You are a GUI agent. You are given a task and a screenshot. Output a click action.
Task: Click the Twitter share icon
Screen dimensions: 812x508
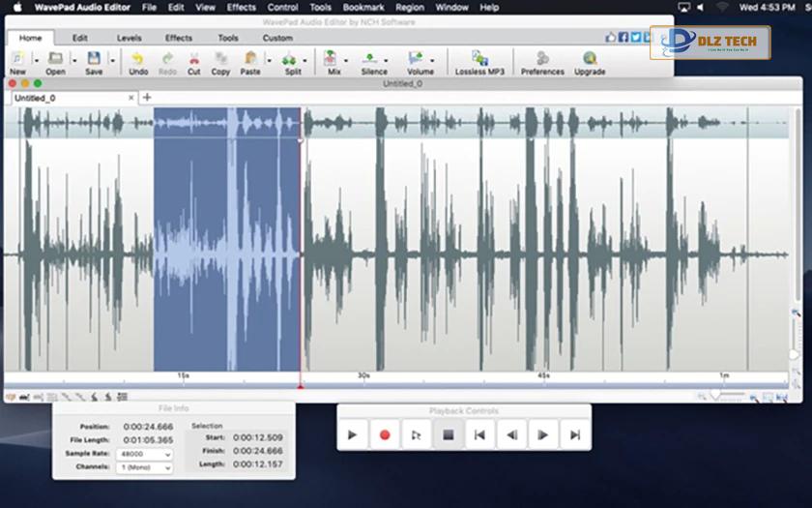635,38
